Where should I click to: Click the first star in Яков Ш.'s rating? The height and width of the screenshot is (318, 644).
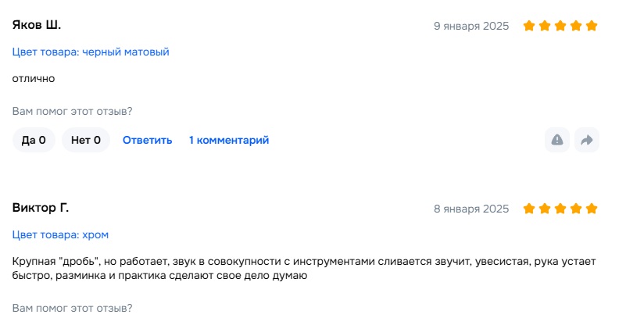click(x=529, y=26)
